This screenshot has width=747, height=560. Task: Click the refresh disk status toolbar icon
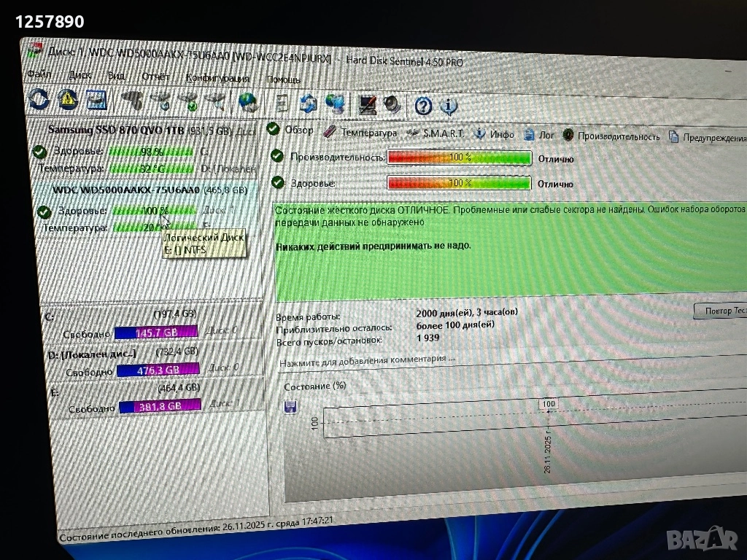click(x=39, y=98)
